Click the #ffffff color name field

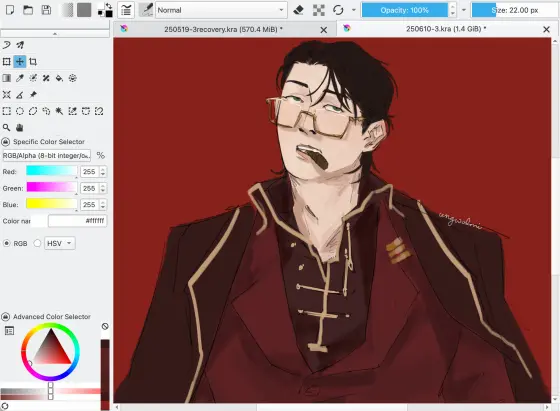click(78, 221)
